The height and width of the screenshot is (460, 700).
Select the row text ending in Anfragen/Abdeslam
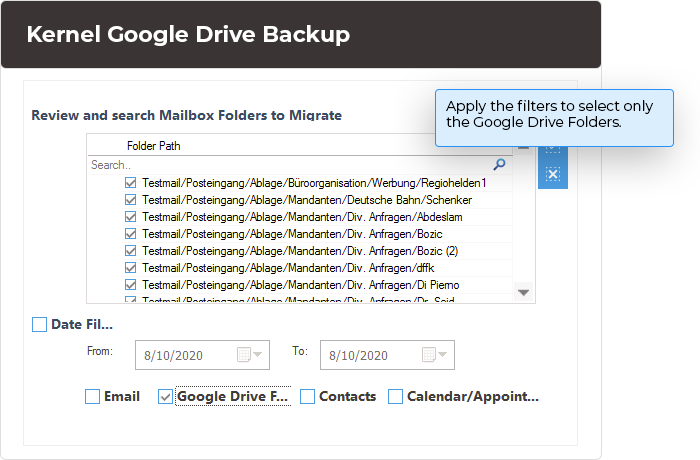point(302,217)
